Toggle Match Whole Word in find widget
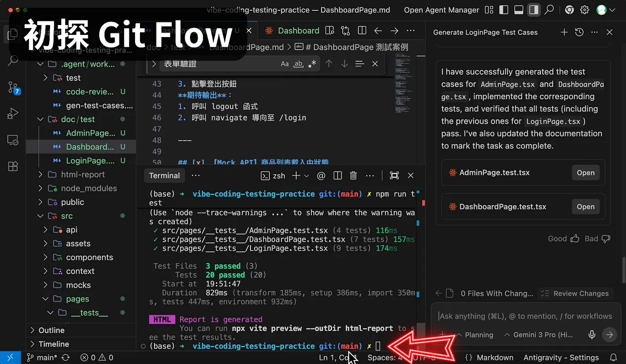Viewport: 626px width, 364px height. (298, 64)
